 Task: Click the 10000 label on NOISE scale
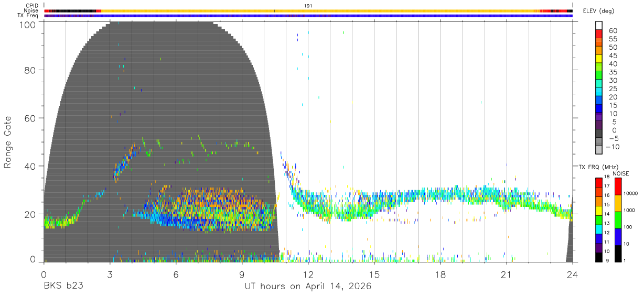point(630,194)
